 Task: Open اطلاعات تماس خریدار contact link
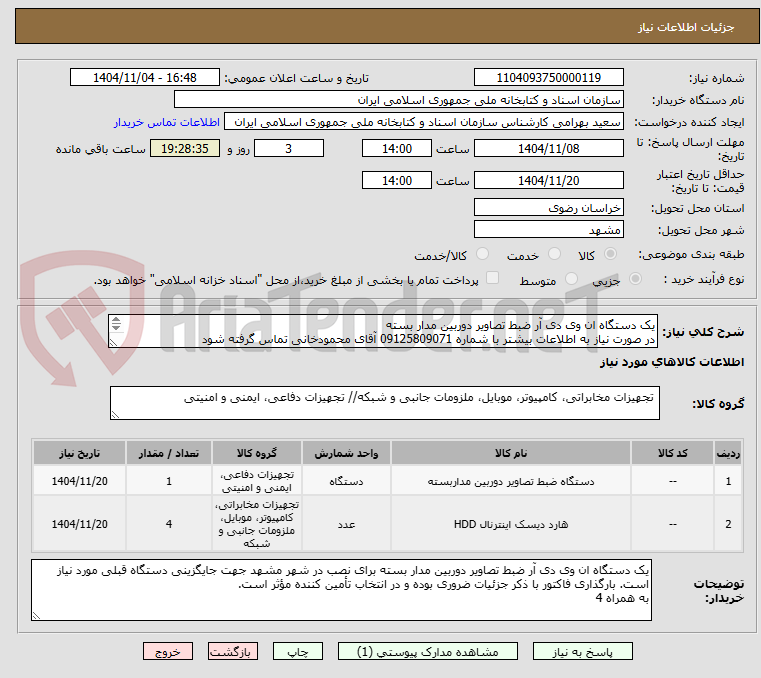coord(167,122)
